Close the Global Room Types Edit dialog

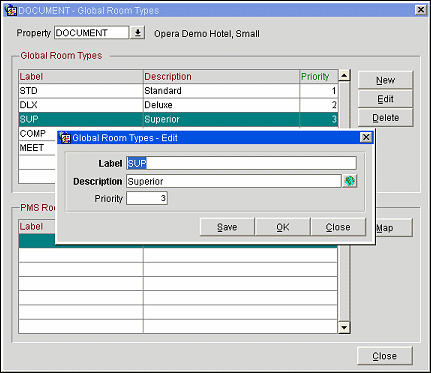click(366, 137)
